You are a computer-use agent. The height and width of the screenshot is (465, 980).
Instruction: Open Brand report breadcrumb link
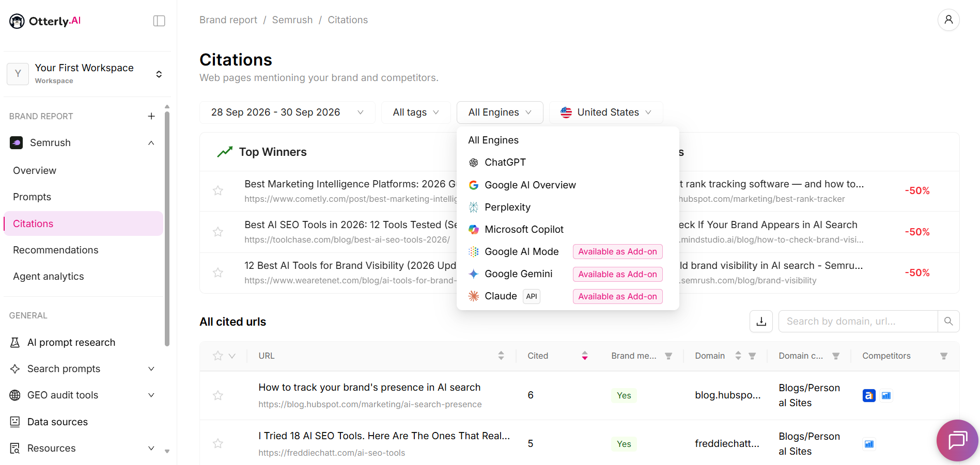point(228,20)
